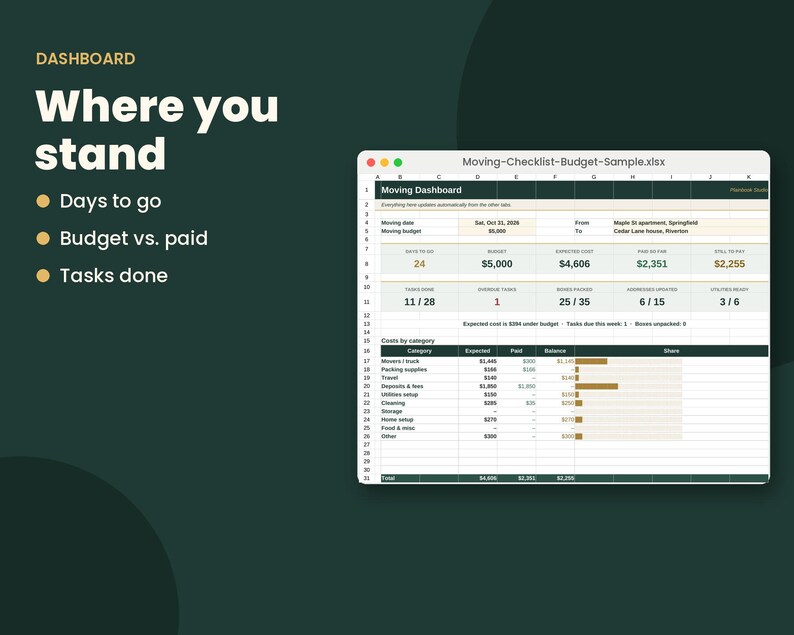The width and height of the screenshot is (794, 635).
Task: Select the 'Movers / truck' category cell
Action: (x=419, y=361)
